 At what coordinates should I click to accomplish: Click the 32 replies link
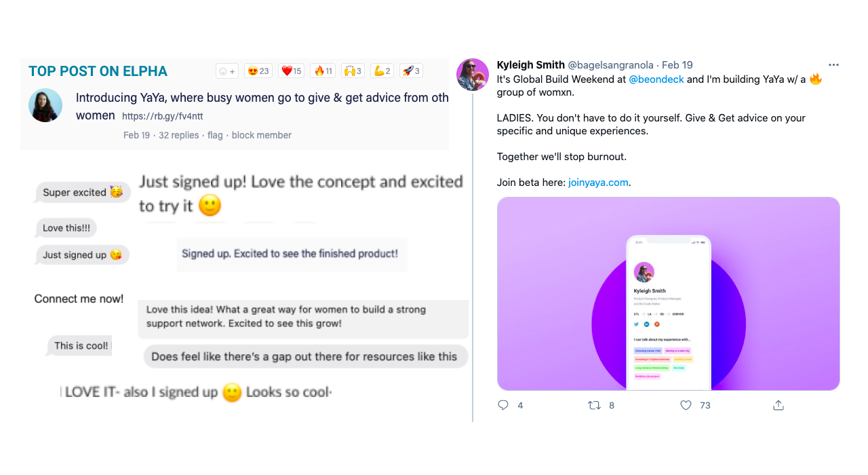pyautogui.click(x=179, y=135)
